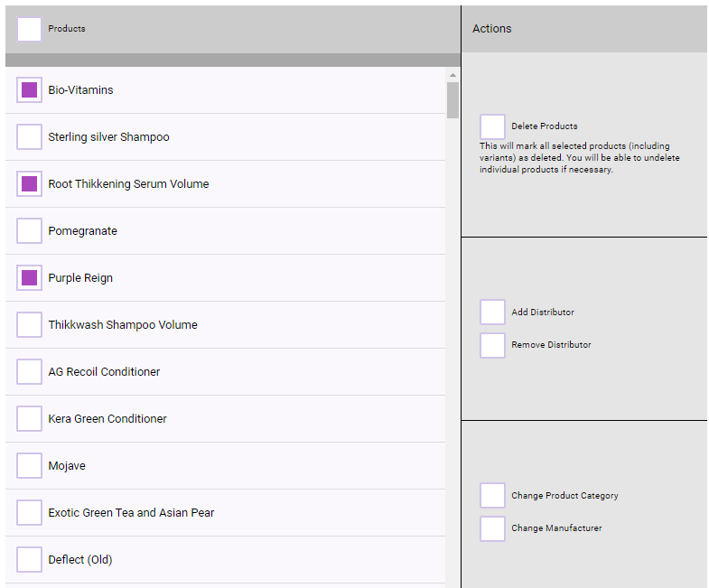Check the Deflect (Old) checkbox
This screenshot has height=588, width=709.
[30, 560]
